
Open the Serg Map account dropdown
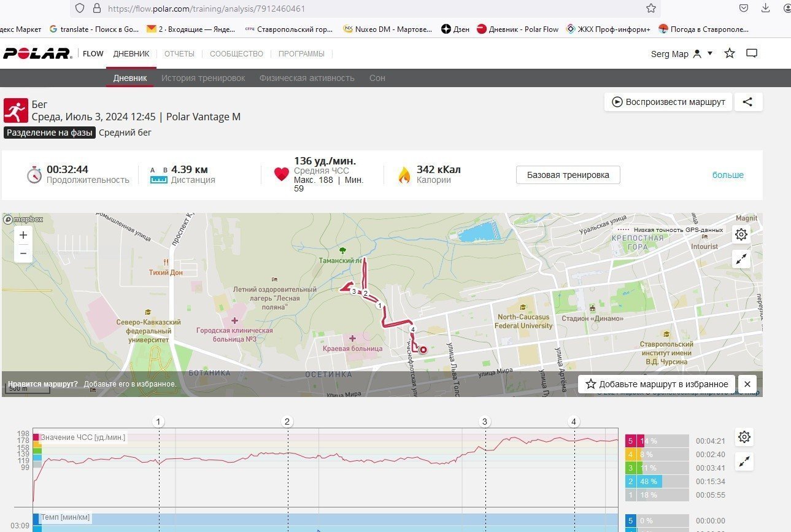click(x=681, y=54)
